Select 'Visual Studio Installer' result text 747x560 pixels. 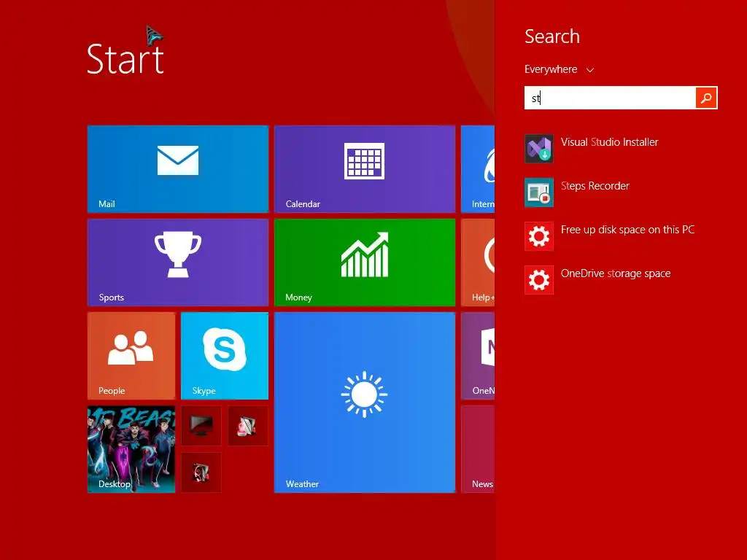(609, 142)
